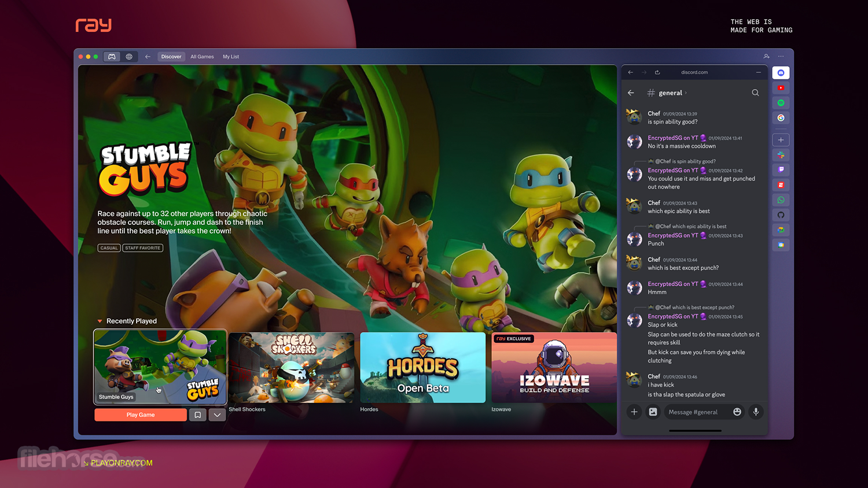The image size is (868, 488).
Task: Open the image picker in Discord message bar
Action: [653, 412]
